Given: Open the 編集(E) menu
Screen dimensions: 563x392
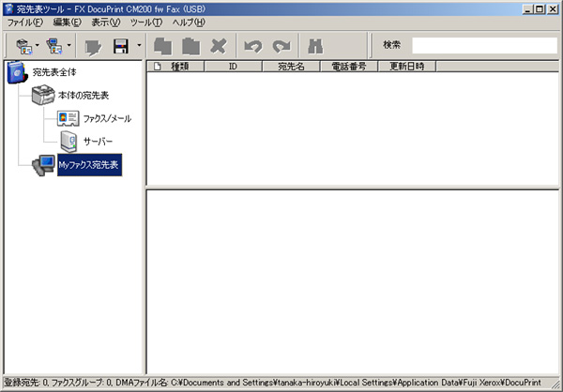Looking at the screenshot, I should [x=67, y=22].
